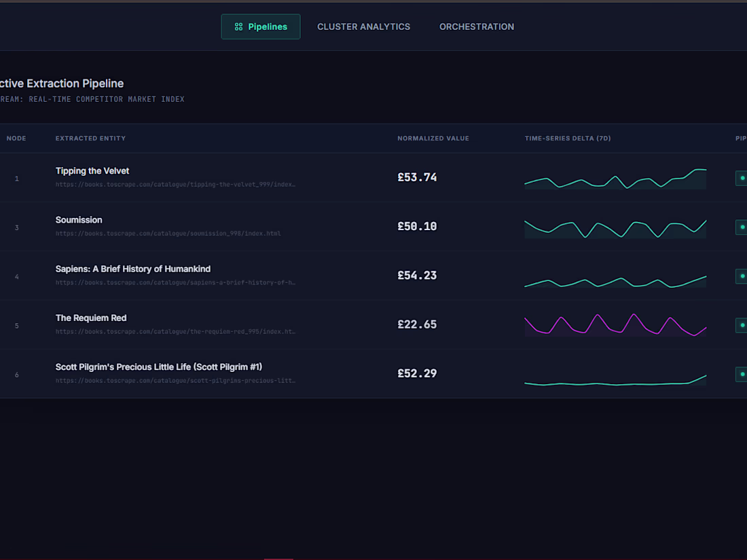This screenshot has height=560, width=747.
Task: Select Scott Pilgrim's Precious Little Life title
Action: [159, 367]
